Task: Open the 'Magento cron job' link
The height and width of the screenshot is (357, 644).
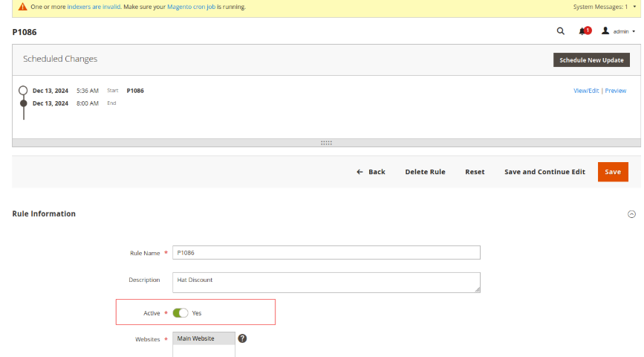Action: point(191,7)
